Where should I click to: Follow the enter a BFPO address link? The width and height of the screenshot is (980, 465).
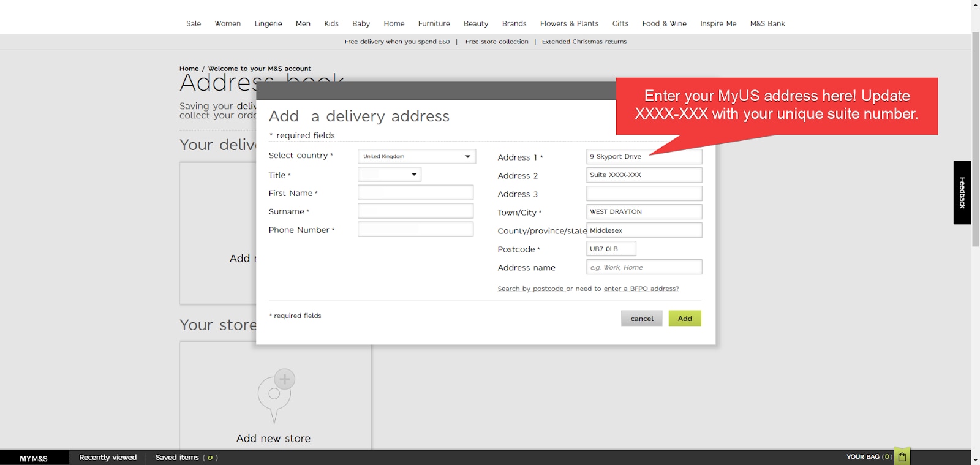tap(641, 289)
